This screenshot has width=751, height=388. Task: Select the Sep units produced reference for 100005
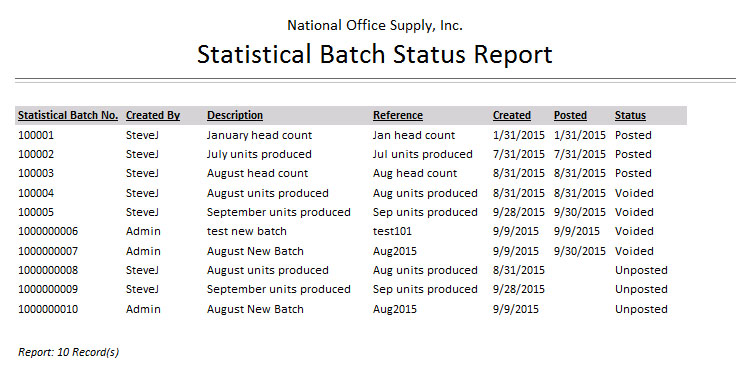point(425,212)
